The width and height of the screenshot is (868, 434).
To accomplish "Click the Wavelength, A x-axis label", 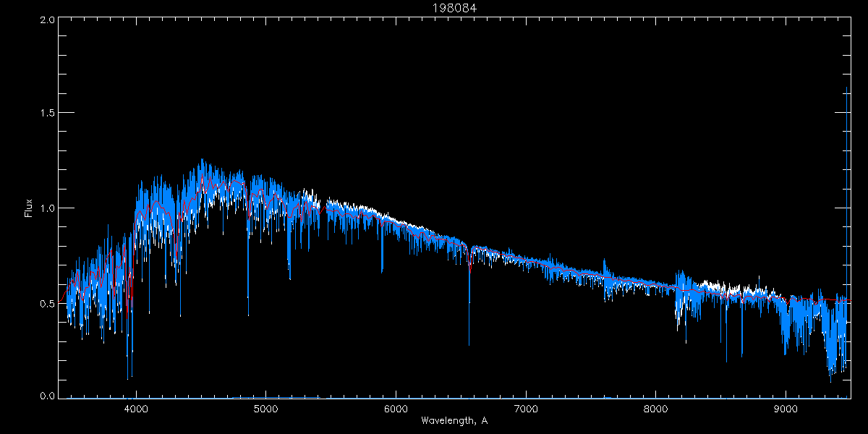I will coord(454,420).
